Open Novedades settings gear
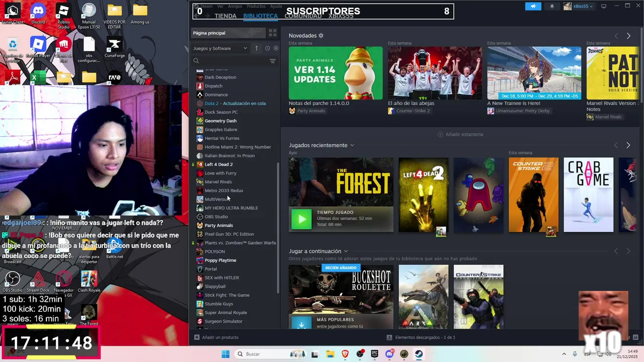The image size is (644, 362). click(x=321, y=36)
